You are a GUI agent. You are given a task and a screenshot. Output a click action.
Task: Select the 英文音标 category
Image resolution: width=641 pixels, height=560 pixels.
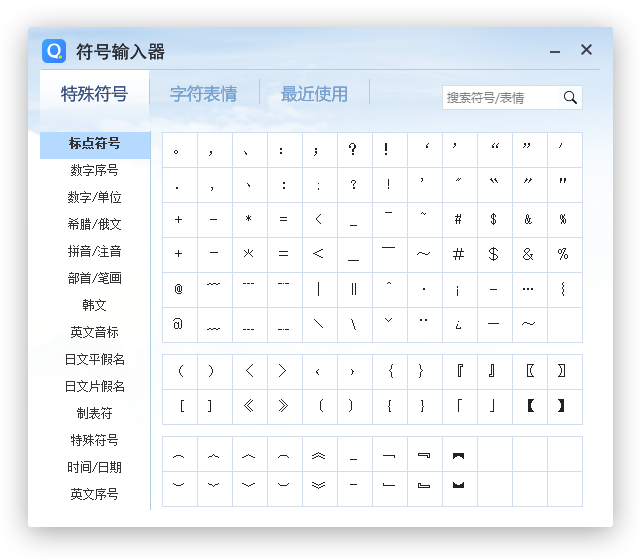click(x=95, y=332)
